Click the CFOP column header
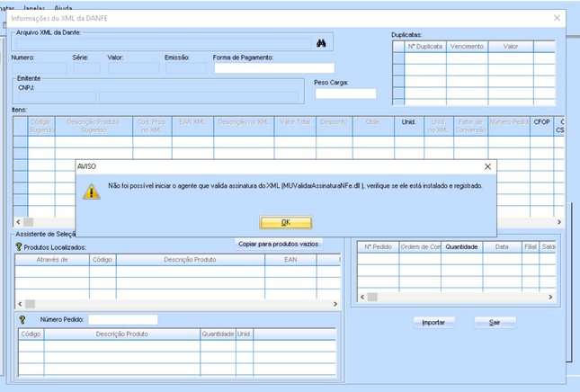 (x=542, y=126)
